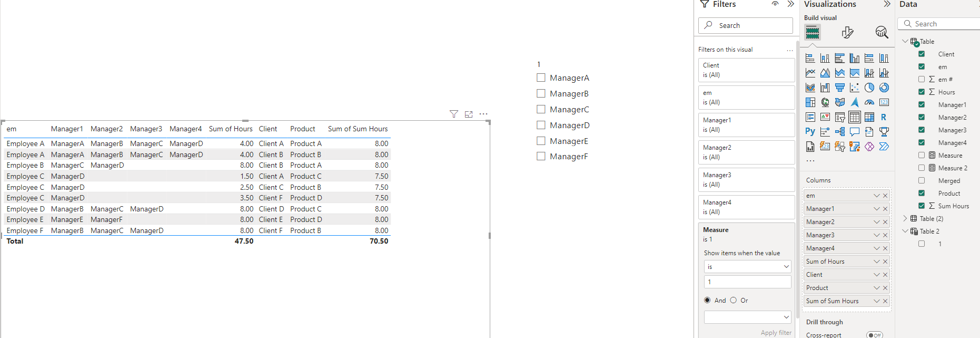Open the Product column chevron menu
This screenshot has height=338, width=980.
[x=877, y=288]
